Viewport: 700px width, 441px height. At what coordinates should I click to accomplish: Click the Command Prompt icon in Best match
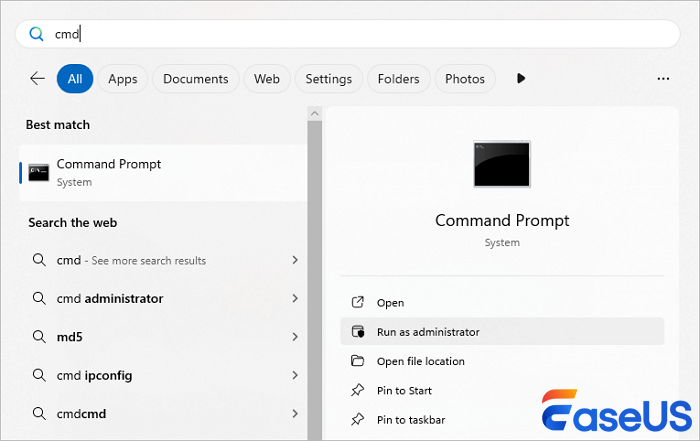tap(38, 172)
